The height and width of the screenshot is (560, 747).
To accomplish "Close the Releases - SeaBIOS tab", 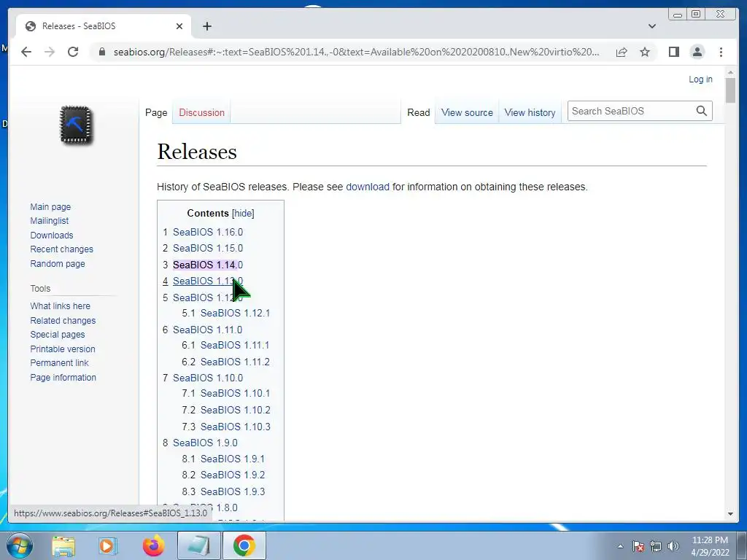I will (x=179, y=26).
